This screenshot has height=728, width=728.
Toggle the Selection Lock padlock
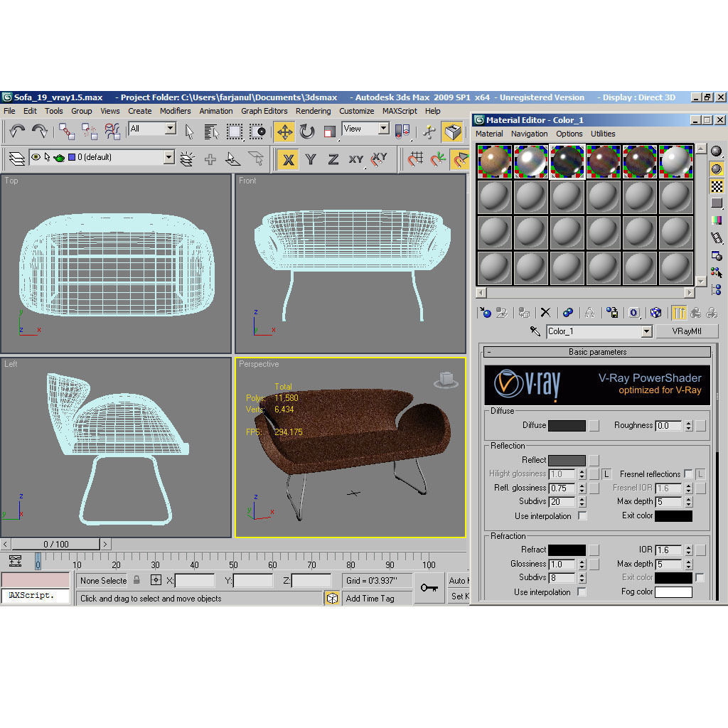pyautogui.click(x=136, y=580)
